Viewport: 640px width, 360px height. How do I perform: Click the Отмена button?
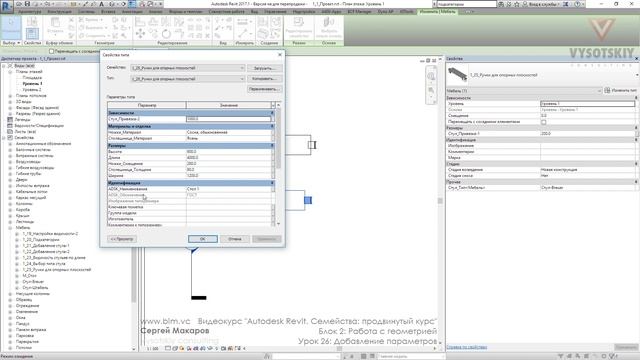tap(235, 239)
